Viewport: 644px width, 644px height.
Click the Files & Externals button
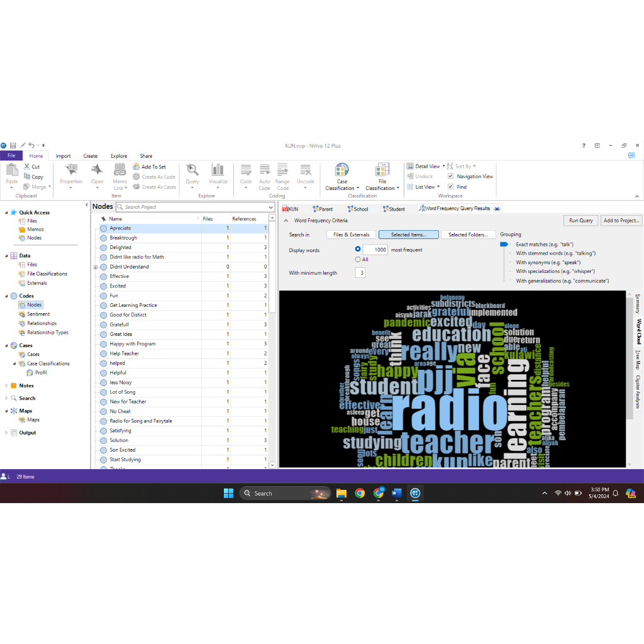click(x=351, y=235)
